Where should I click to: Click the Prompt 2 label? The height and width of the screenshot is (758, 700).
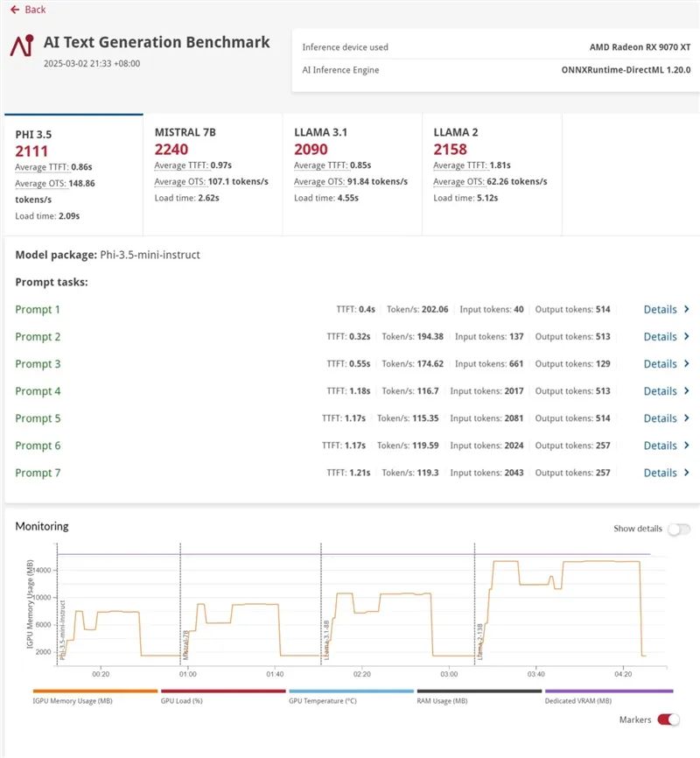point(38,336)
